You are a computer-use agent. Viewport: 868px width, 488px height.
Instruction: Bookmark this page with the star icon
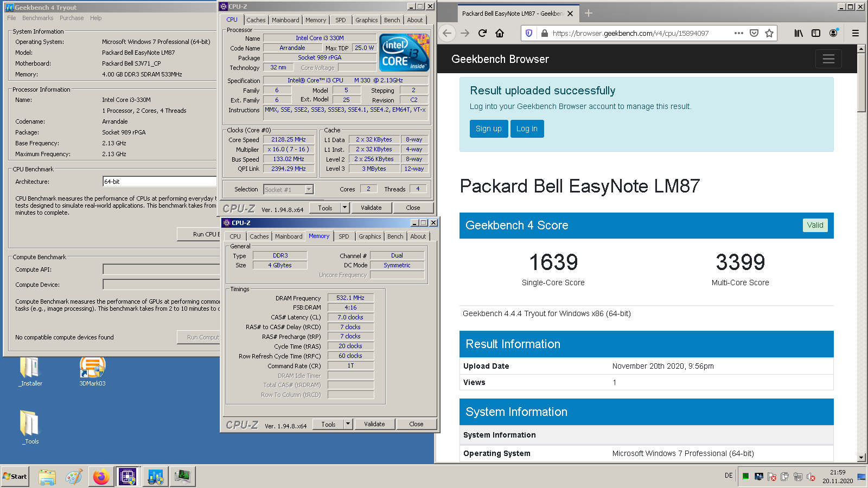coord(769,33)
